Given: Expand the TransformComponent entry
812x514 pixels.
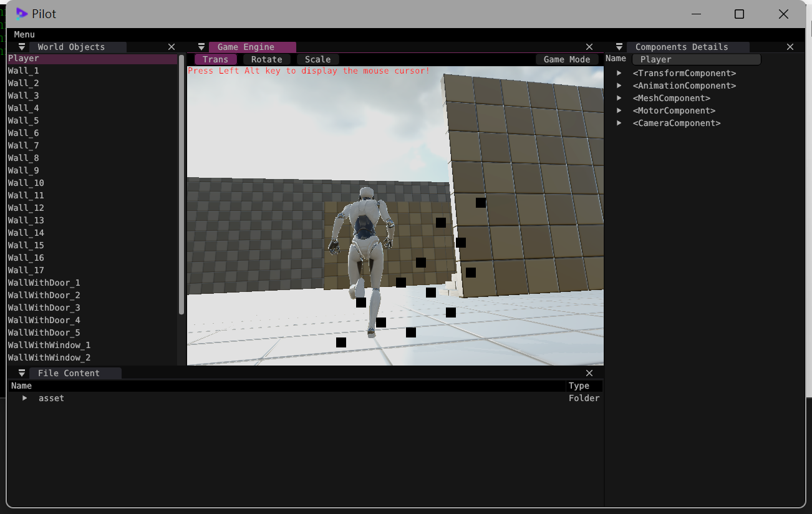Looking at the screenshot, I should [x=618, y=73].
